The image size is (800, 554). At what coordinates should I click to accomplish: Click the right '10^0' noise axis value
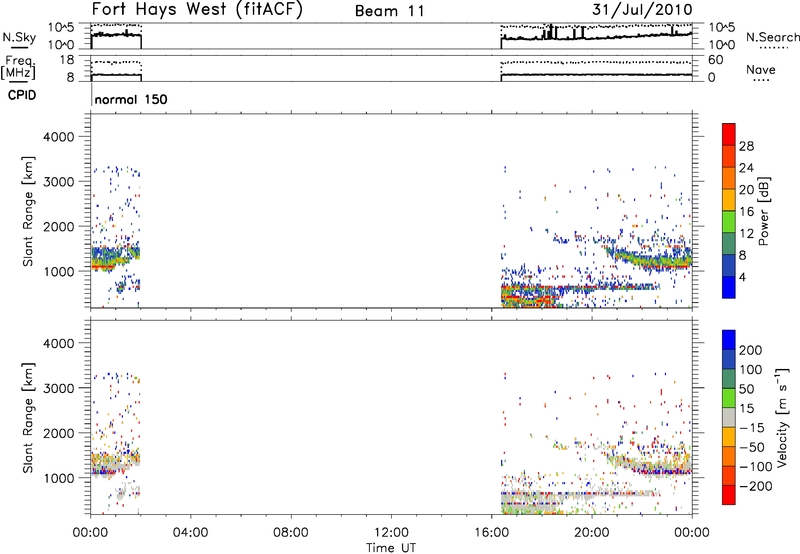pyautogui.click(x=722, y=45)
